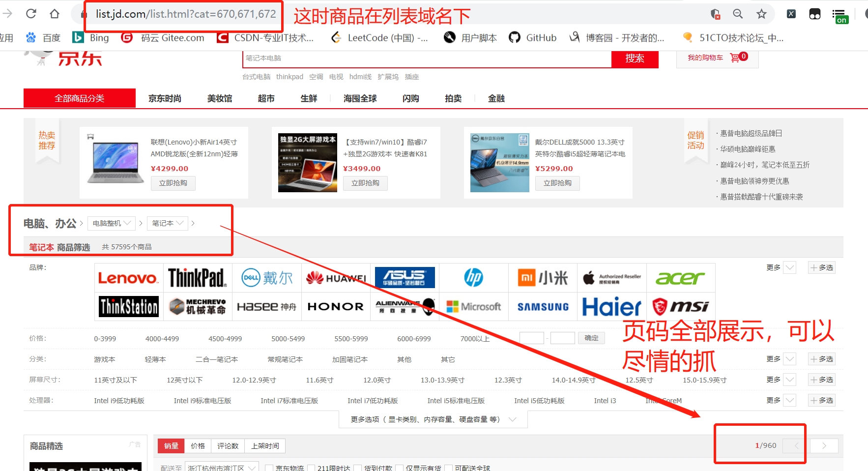Screen dimensions: 868x471
Task: Filter by HONOR brand logo
Action: 336,306
